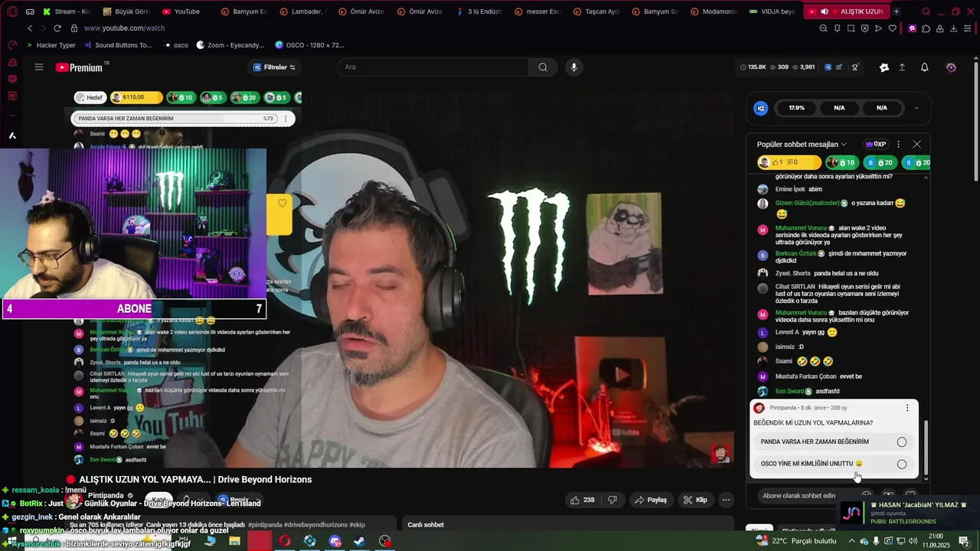This screenshot has width=980, height=551.
Task: Like the video with thumbs up
Action: 583,500
